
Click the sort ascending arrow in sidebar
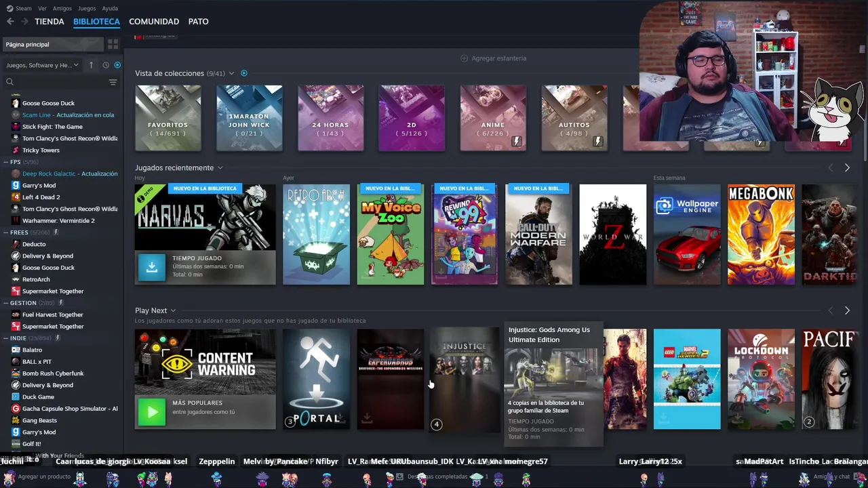click(x=92, y=65)
